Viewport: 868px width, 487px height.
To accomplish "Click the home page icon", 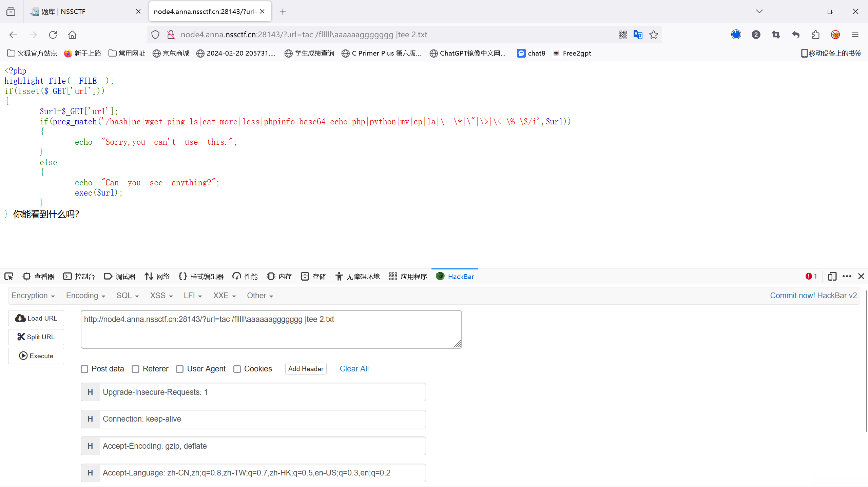I will coord(72,35).
